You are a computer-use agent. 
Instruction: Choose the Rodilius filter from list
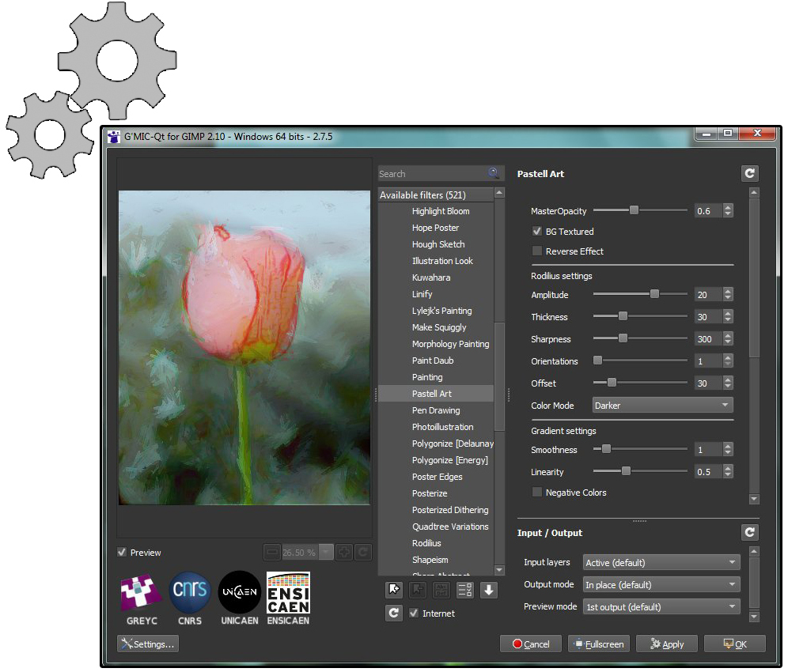tap(426, 543)
